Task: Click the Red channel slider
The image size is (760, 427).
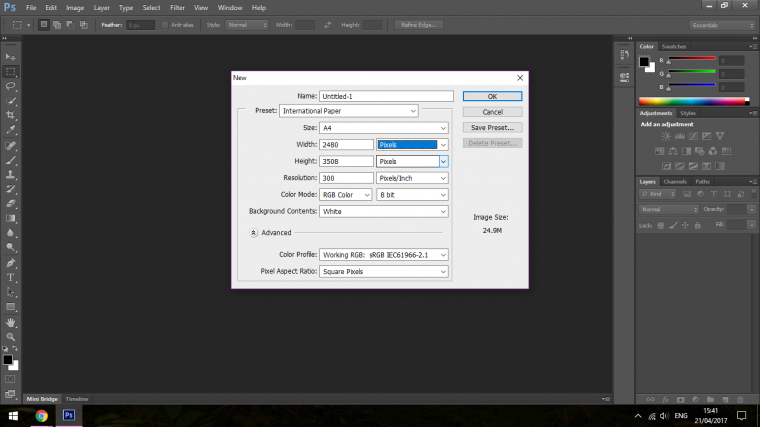Action: pyautogui.click(x=692, y=60)
